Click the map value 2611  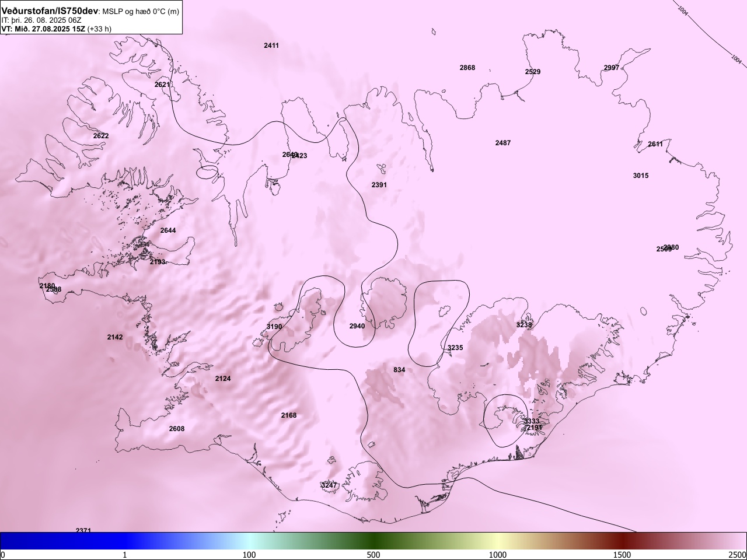click(x=655, y=144)
